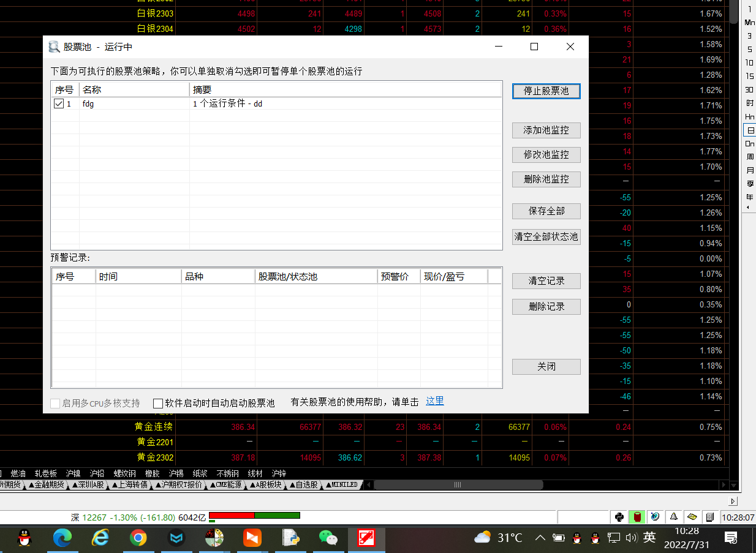Switch to the 自选股 tab
Screen dimensions: 756x553
click(x=304, y=484)
